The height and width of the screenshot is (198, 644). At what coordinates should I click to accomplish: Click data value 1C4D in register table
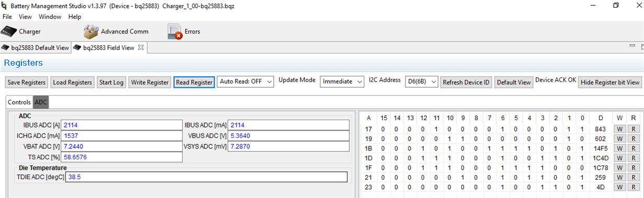600,158
